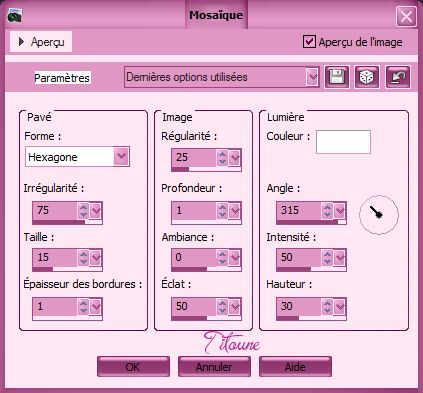The width and height of the screenshot is (423, 393).
Task: Click the randomize parameters dice icon
Action: coord(367,77)
